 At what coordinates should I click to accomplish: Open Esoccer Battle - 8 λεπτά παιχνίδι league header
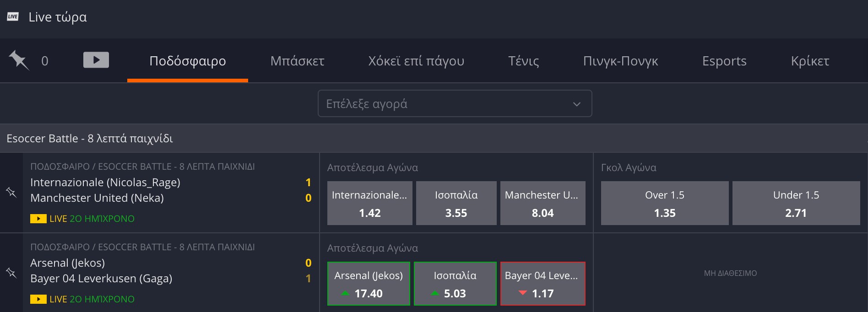[x=90, y=138]
